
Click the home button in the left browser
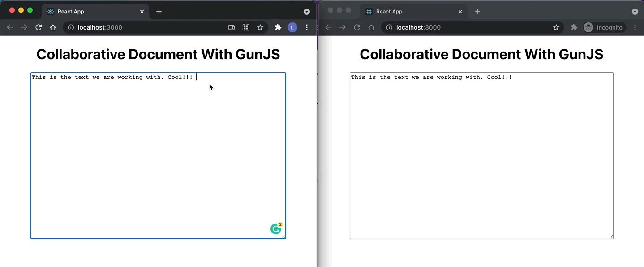pos(53,27)
